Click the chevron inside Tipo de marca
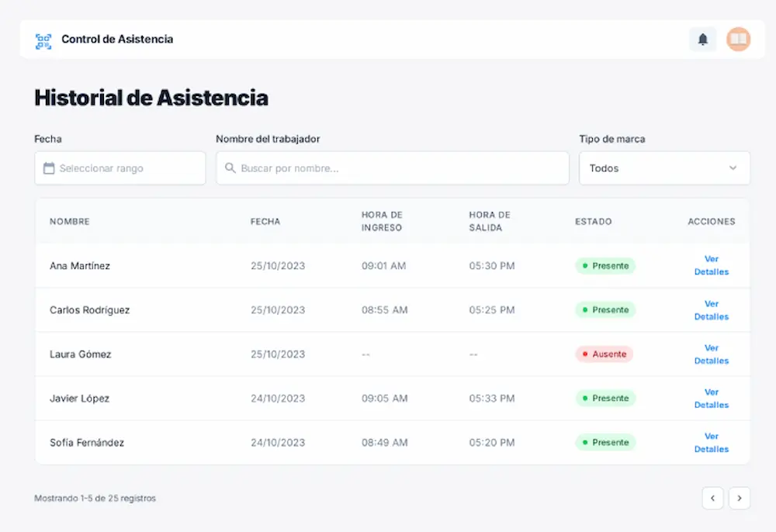This screenshot has width=776, height=532. pos(731,168)
